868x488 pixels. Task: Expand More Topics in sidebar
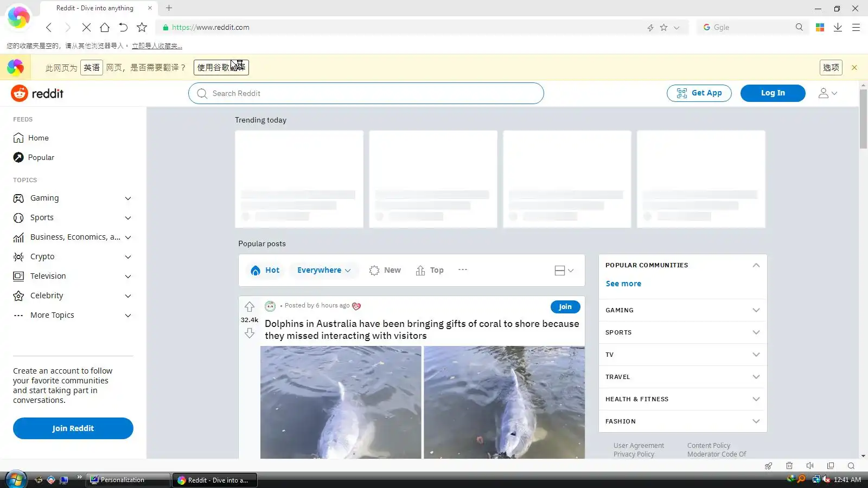[x=128, y=316]
